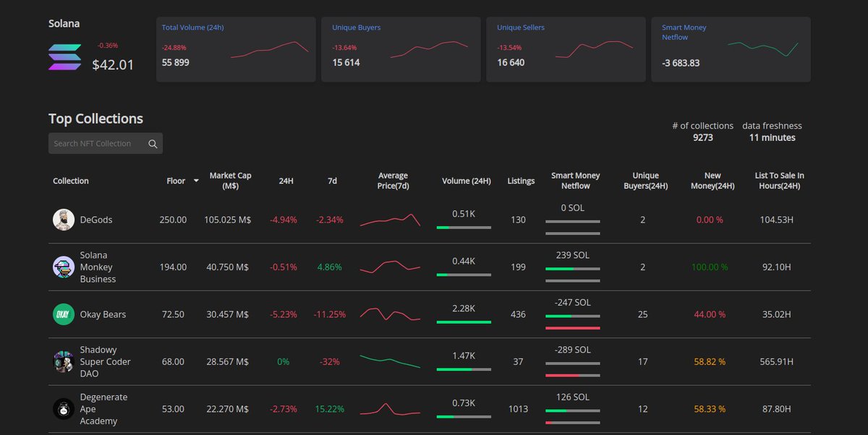This screenshot has height=435, width=868.
Task: Click the Unique Buyers sparkline chart
Action: click(x=429, y=49)
